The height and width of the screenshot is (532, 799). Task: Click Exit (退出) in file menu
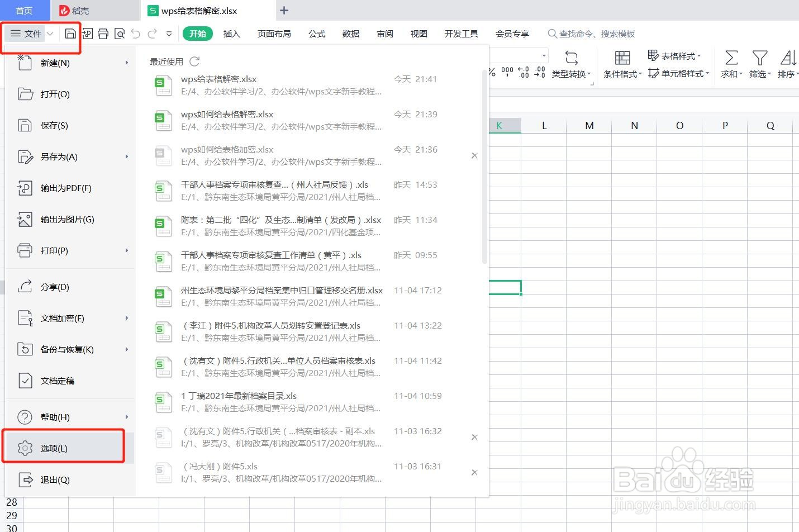click(70, 479)
